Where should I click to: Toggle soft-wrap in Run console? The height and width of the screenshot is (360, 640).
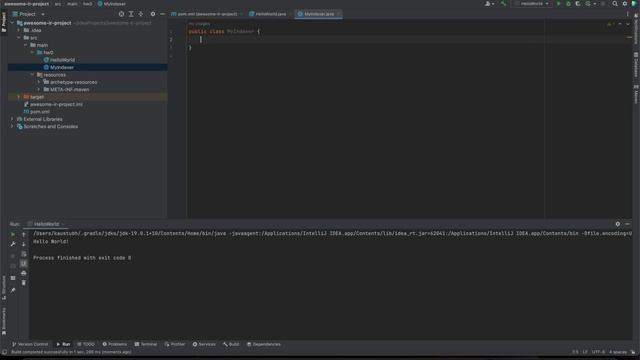(x=24, y=254)
